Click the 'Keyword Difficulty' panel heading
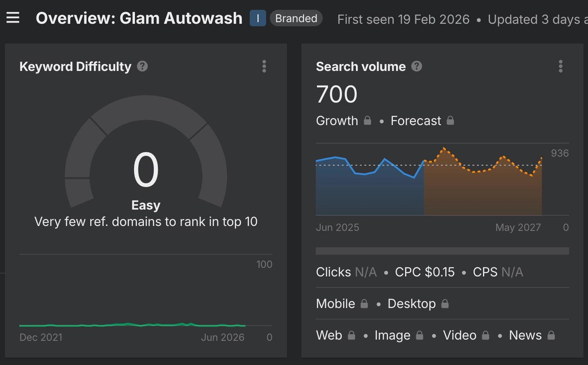 [x=75, y=66]
